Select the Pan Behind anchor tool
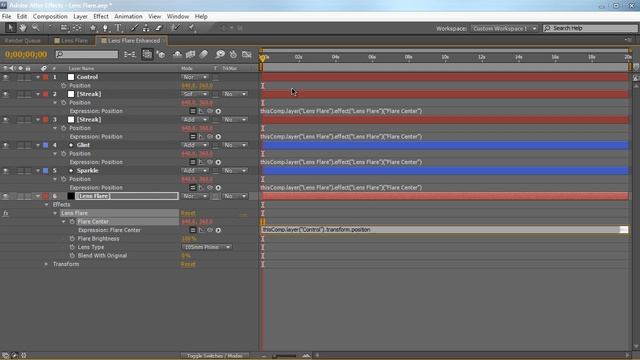640x360 pixels. click(77, 28)
